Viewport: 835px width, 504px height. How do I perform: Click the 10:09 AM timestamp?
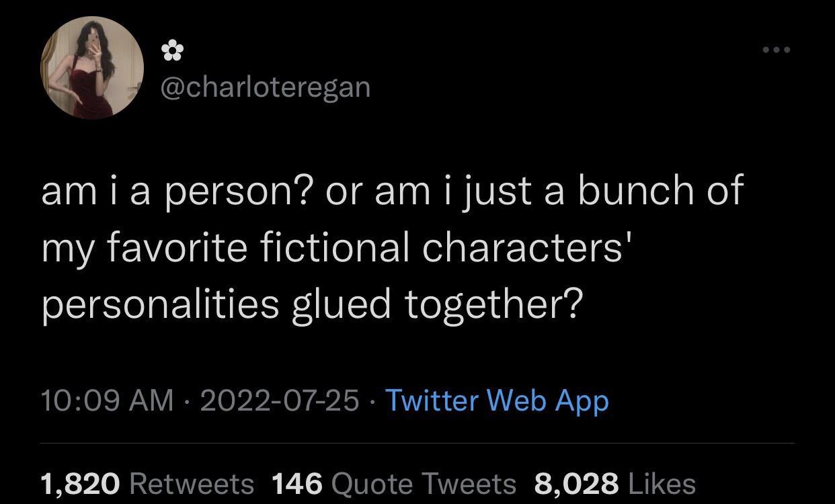106,401
